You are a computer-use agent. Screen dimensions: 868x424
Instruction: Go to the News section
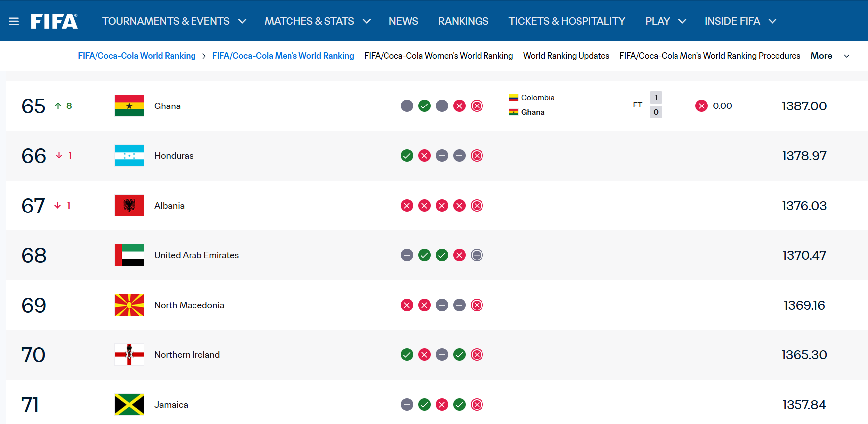(403, 21)
